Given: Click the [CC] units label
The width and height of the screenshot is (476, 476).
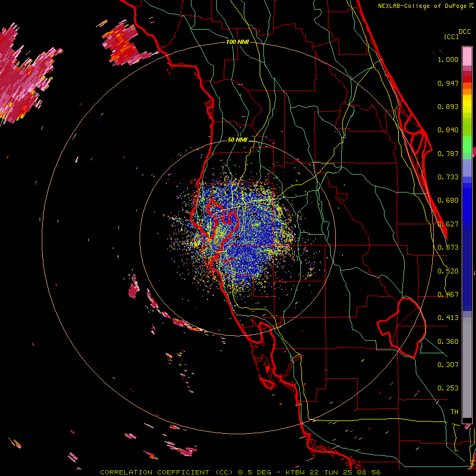Looking at the screenshot, I should coord(451,36).
